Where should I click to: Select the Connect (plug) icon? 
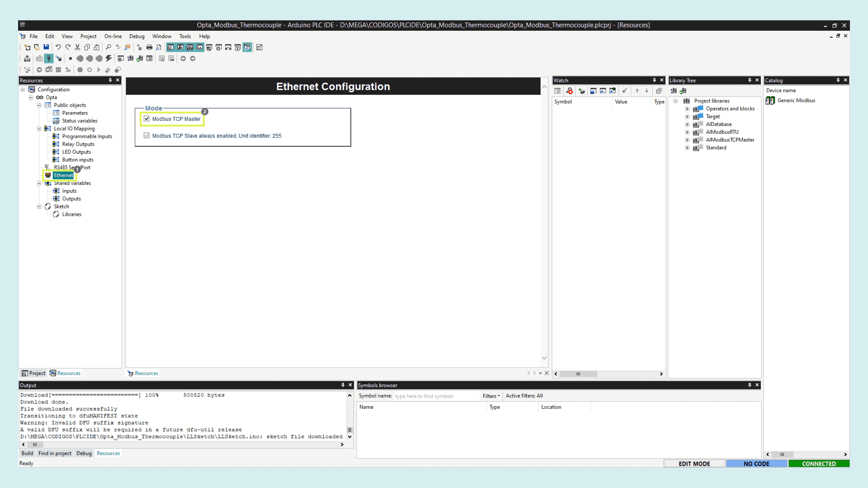49,58
